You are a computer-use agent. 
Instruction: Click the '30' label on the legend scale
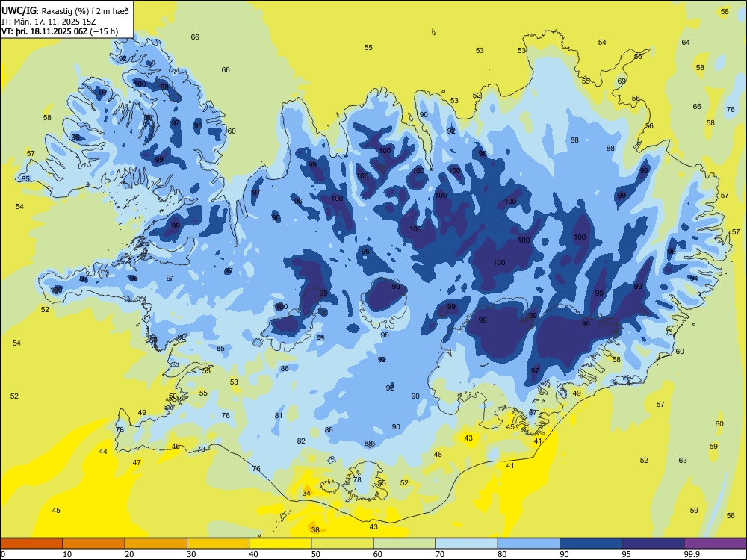pos(191,554)
